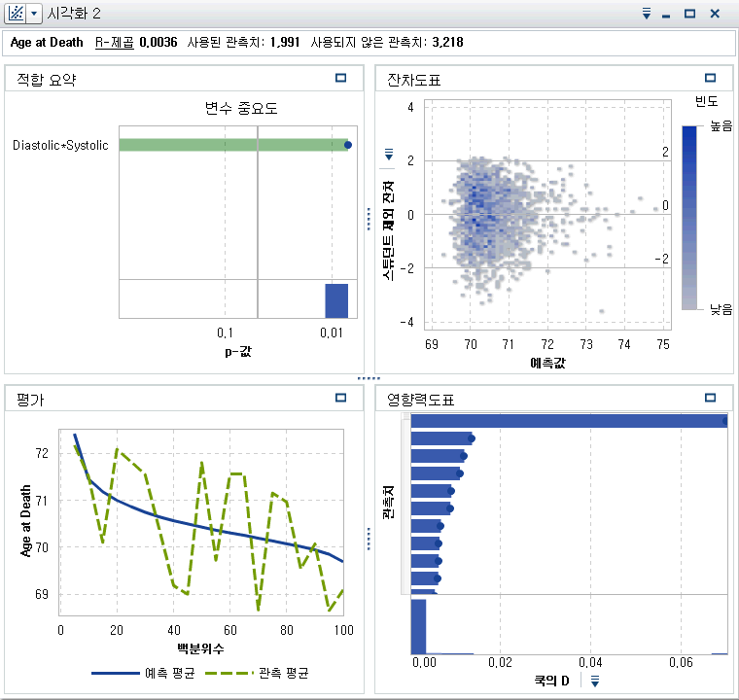Open the visualization options menu in title bar

646,14
